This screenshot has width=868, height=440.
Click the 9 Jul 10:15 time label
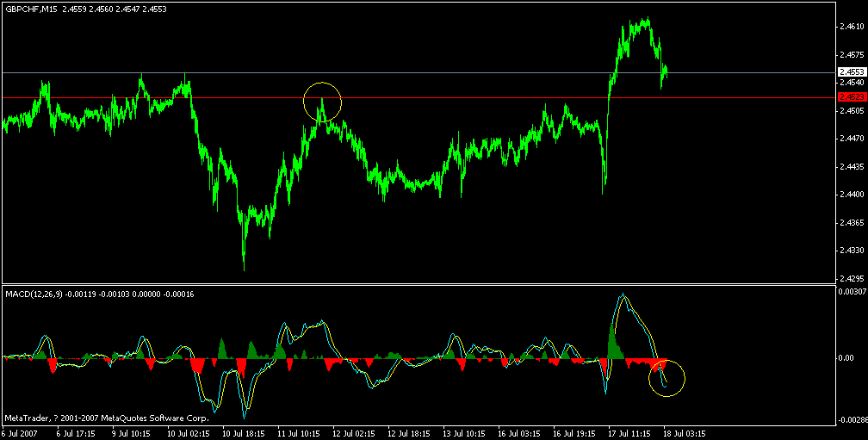click(132, 434)
